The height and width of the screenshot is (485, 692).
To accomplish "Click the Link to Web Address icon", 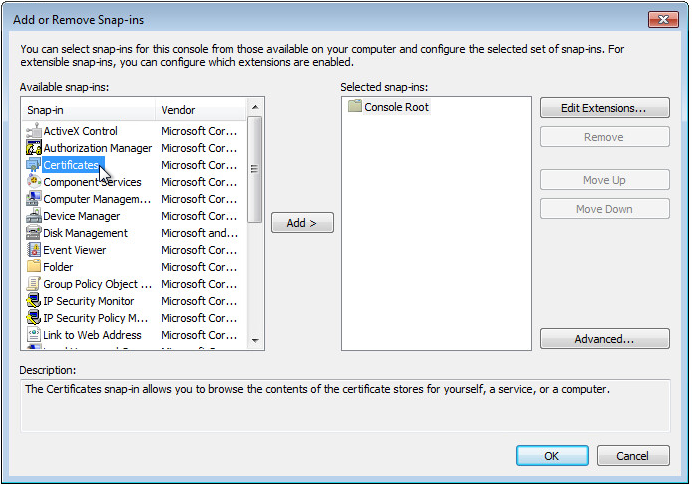I will pos(34,335).
